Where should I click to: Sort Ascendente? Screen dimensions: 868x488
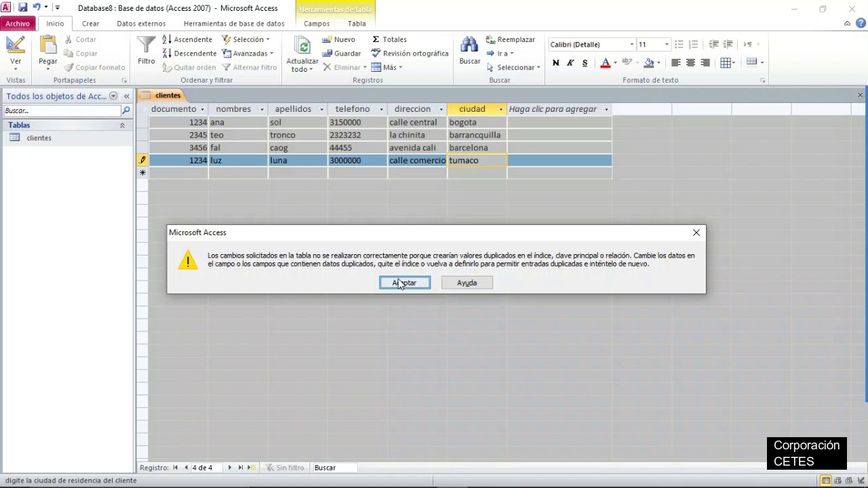tap(188, 39)
